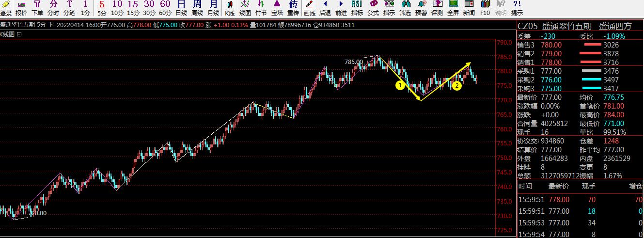Select the 30分 period button
This screenshot has width=644, height=238.
(149, 8)
